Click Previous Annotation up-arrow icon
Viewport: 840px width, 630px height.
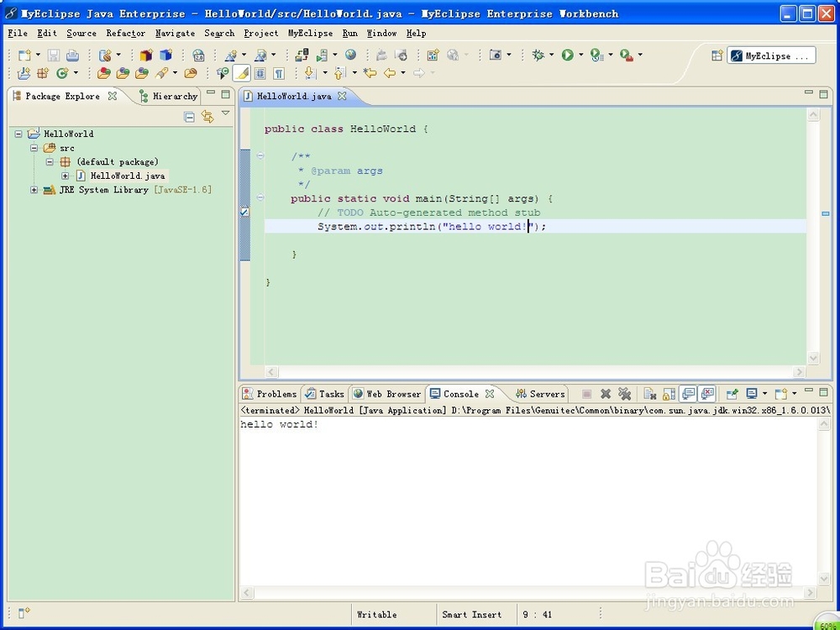coord(339,73)
